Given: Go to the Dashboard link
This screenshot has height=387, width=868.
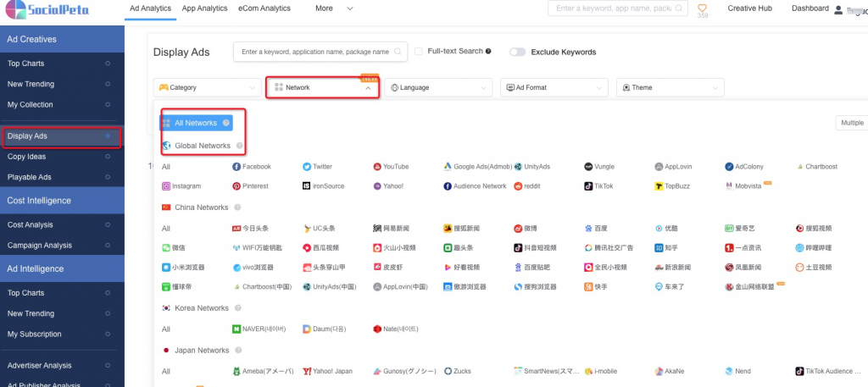Looking at the screenshot, I should point(810,8).
